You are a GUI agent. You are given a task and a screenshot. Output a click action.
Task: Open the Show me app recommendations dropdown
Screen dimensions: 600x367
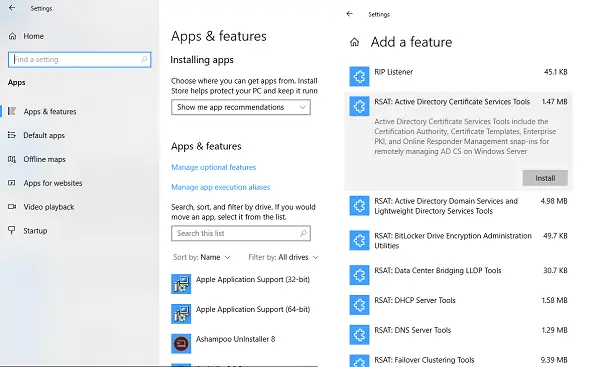tap(241, 107)
